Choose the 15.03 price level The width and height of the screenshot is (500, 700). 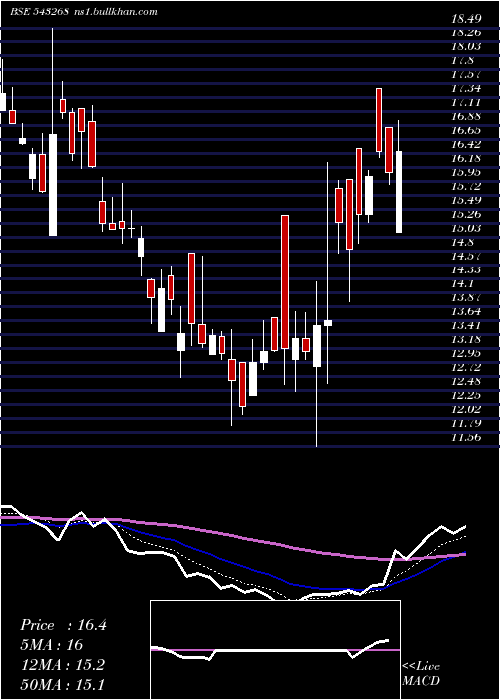[x=466, y=228]
